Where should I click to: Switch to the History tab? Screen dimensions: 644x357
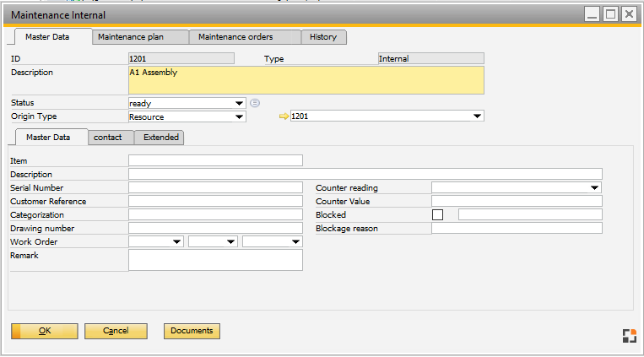coord(323,37)
